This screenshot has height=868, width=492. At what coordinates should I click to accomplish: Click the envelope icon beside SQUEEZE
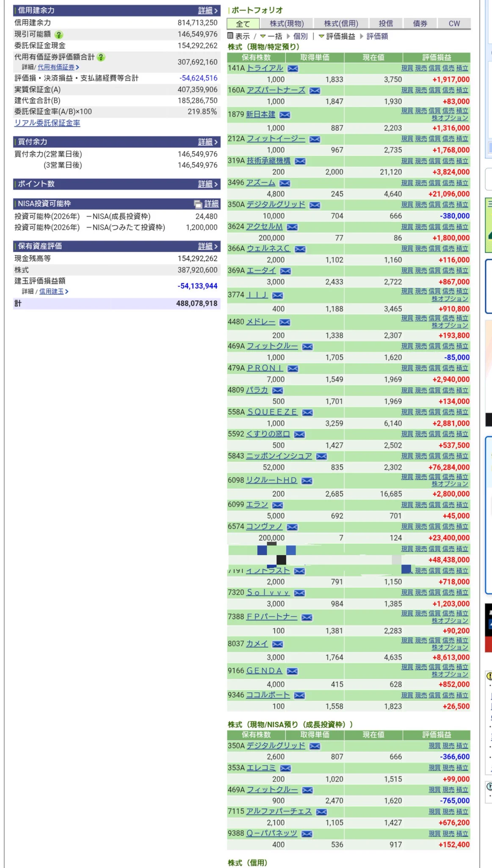[x=307, y=412]
